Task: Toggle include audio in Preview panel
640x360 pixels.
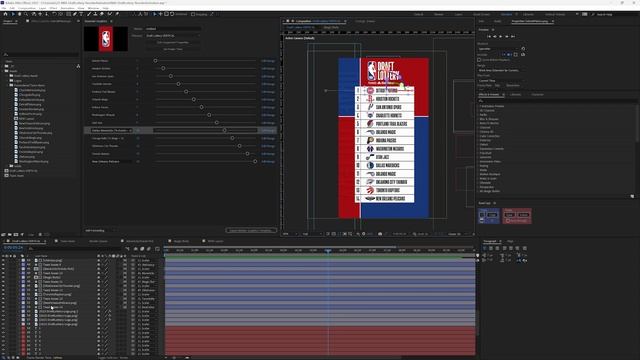Action: (509, 54)
